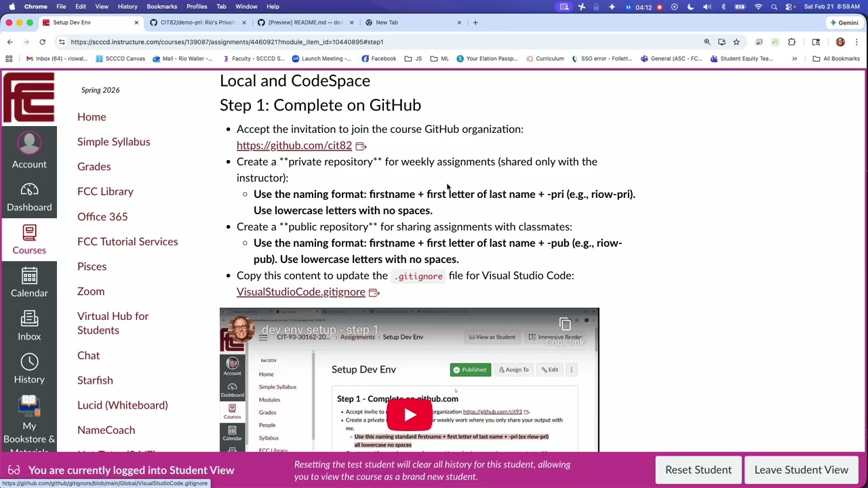This screenshot has width=868, height=488.
Task: Open Lucid (Whiteboard) course link
Action: tap(123, 405)
